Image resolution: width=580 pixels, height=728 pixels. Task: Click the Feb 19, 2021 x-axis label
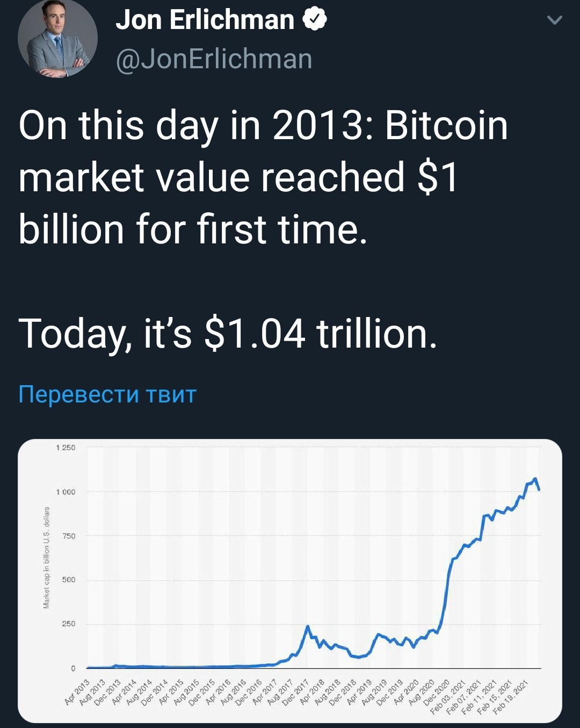[x=511, y=697]
